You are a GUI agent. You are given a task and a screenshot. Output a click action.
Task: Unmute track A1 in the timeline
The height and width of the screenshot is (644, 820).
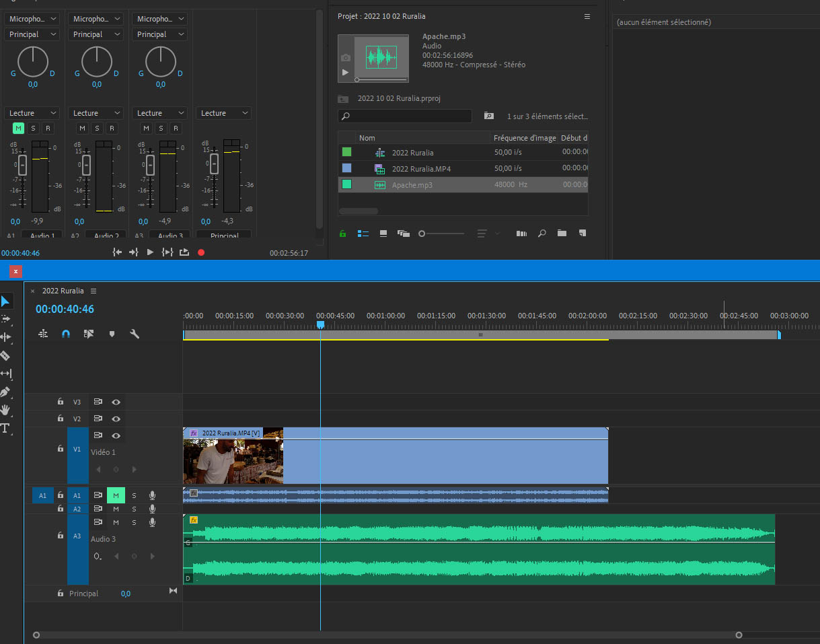[116, 496]
